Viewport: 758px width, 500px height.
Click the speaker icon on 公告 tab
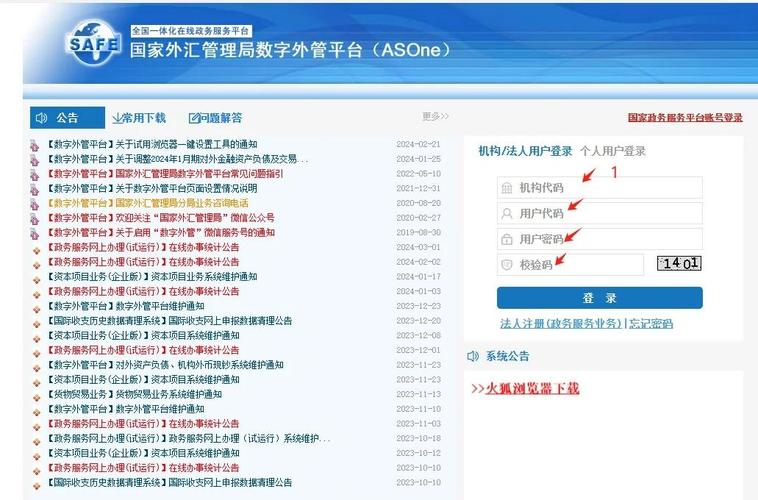42,118
